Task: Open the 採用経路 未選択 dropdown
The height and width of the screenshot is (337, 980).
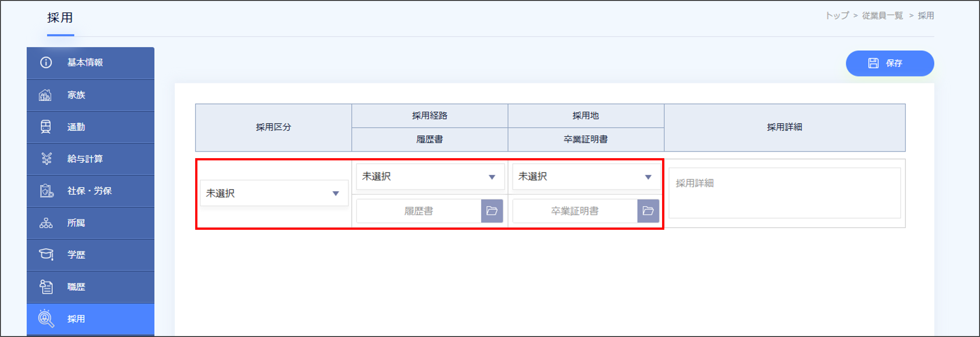Action: (x=430, y=177)
